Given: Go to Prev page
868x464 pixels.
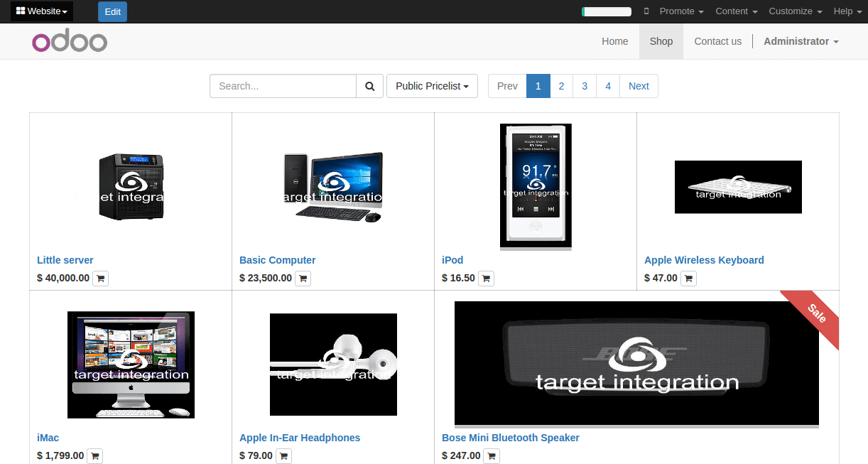Looking at the screenshot, I should 507,86.
